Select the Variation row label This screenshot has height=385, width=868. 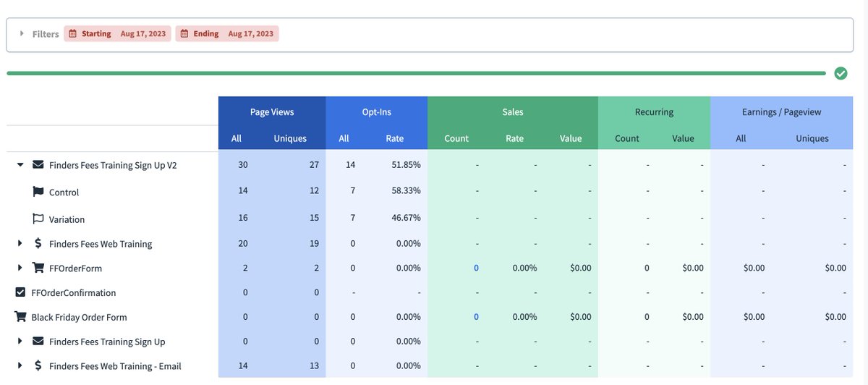tap(67, 219)
